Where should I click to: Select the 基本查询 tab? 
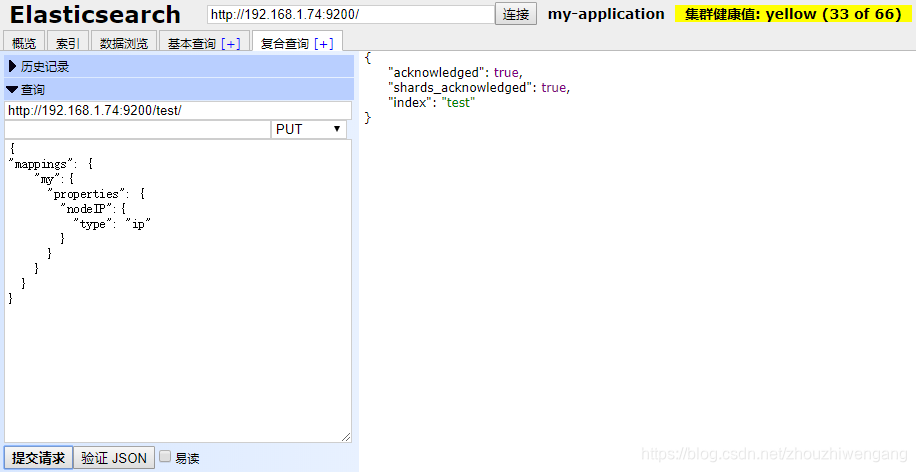click(x=192, y=44)
